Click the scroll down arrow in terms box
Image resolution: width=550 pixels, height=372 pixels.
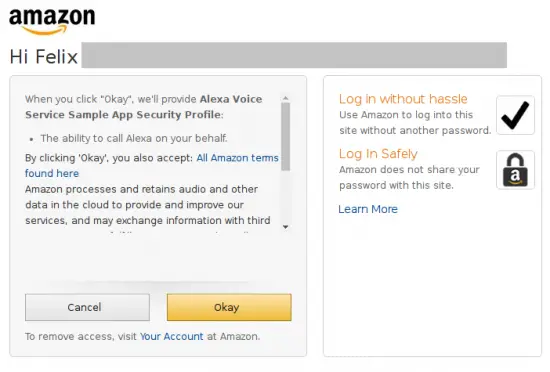point(286,227)
